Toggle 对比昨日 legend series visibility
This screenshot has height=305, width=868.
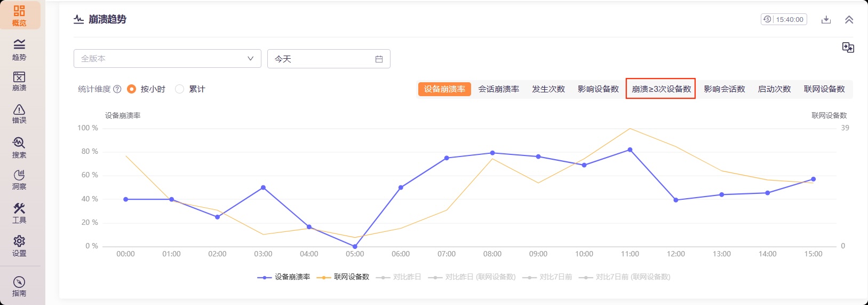point(399,277)
